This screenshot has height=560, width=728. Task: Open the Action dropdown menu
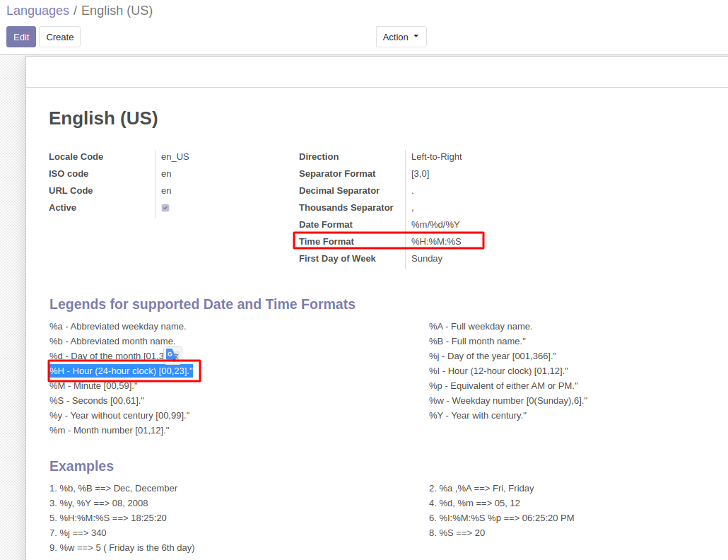[x=401, y=37]
